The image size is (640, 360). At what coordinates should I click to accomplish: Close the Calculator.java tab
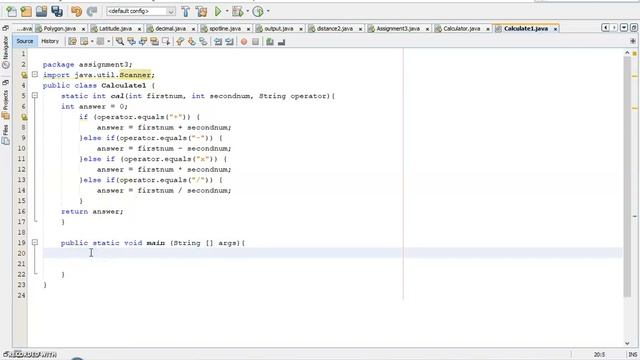coord(488,29)
